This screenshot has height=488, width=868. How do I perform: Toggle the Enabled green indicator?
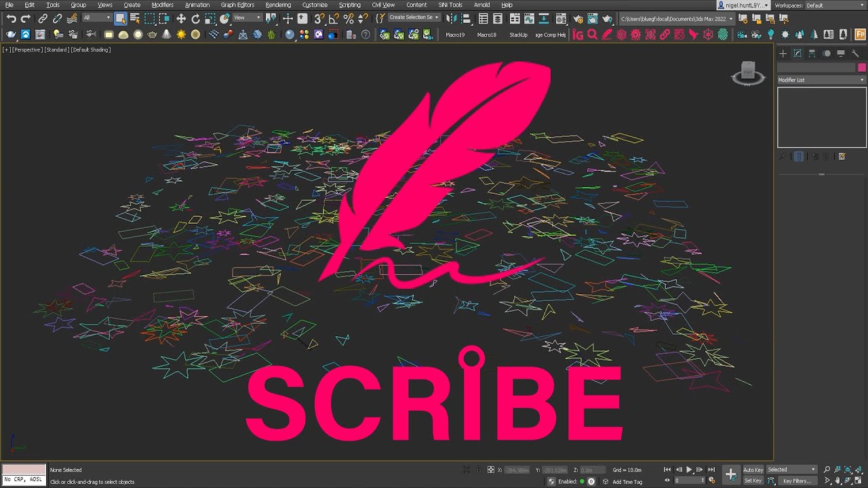point(581,482)
